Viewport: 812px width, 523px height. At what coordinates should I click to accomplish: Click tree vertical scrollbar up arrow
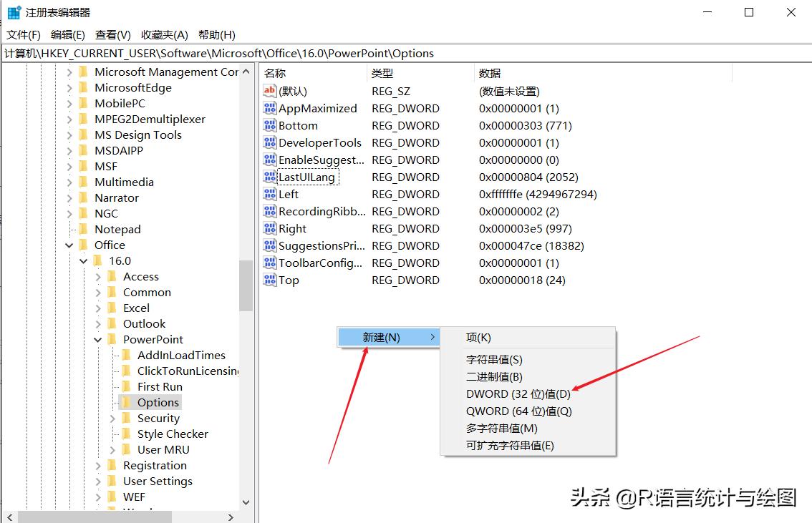(x=246, y=72)
